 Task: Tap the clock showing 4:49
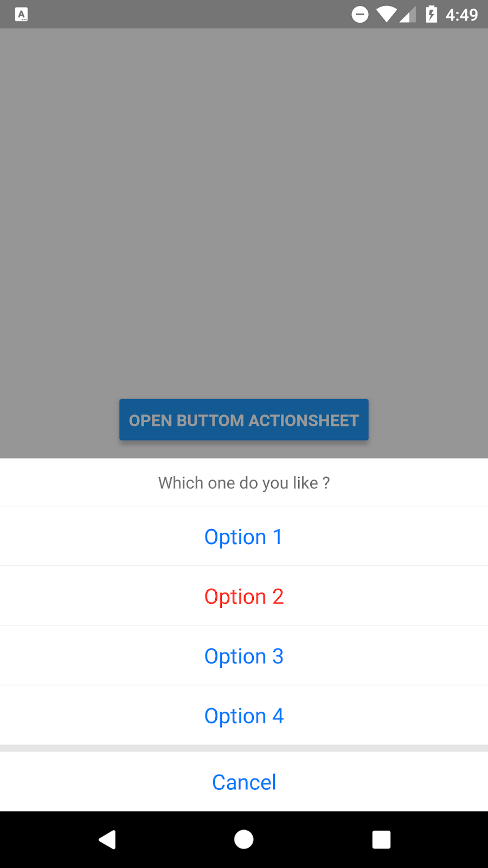coord(463,15)
